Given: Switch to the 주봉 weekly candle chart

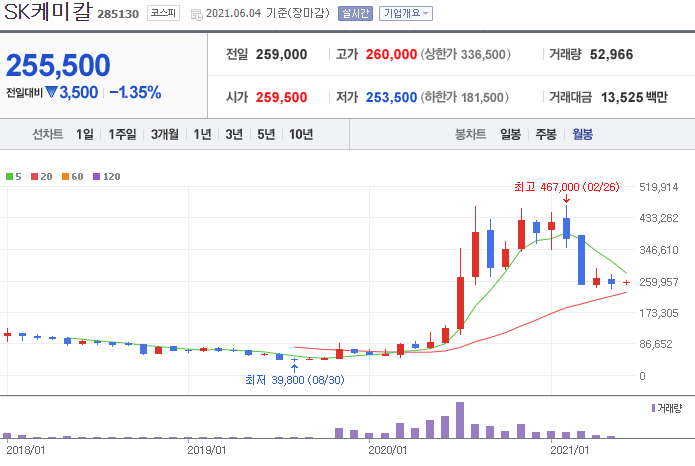Looking at the screenshot, I should point(546,134).
